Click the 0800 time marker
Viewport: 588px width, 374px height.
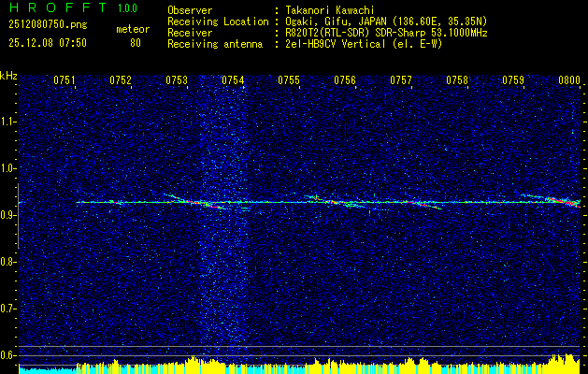[x=569, y=79]
